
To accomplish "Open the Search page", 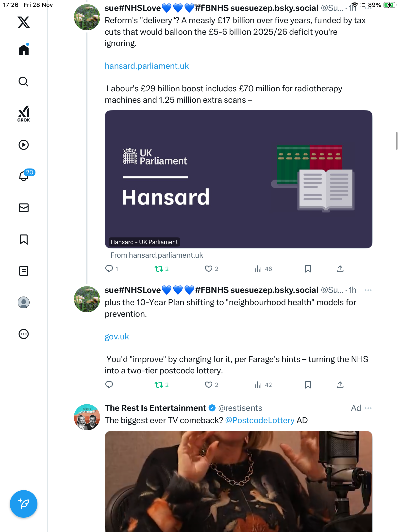I will (x=24, y=82).
